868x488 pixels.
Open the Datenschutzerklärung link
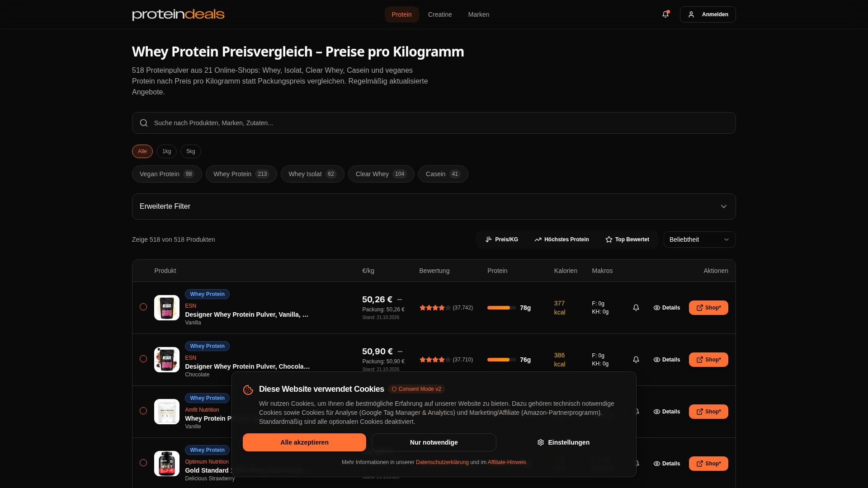[x=442, y=462]
